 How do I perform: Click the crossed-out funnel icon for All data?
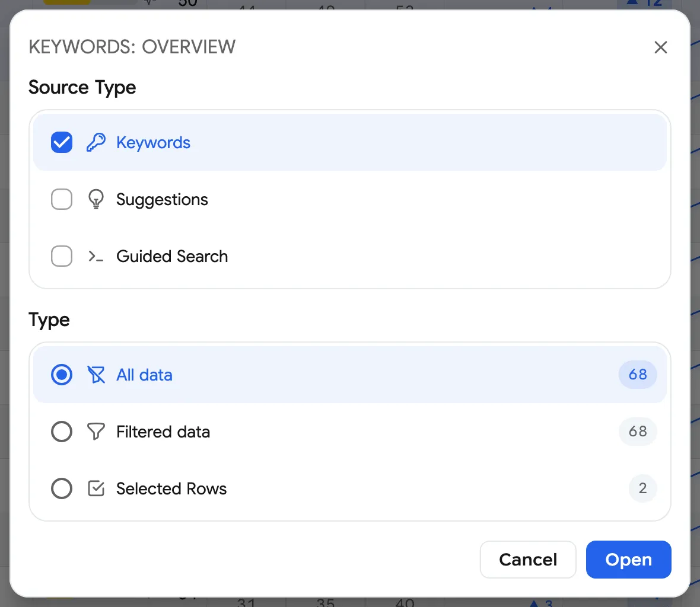pyautogui.click(x=96, y=375)
